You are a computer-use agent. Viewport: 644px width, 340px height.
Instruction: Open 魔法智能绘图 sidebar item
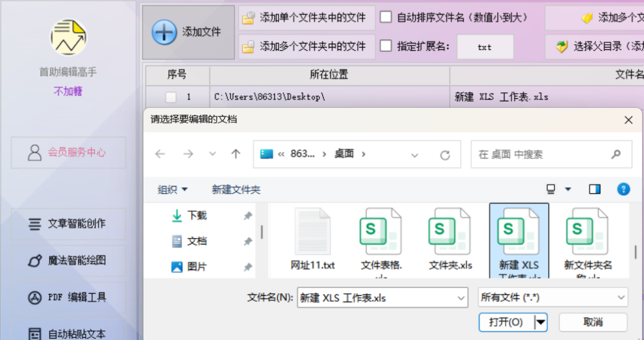pyautogui.click(x=68, y=261)
